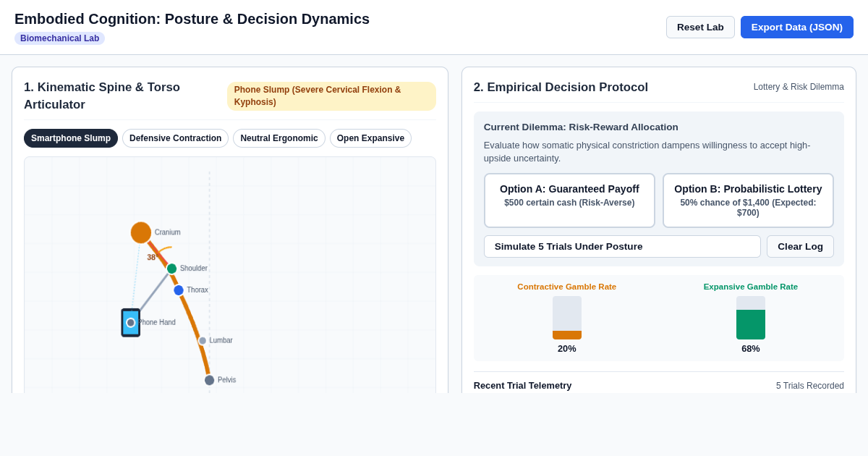Click the 'Kinematic Spine & Torso Articulator' heading

[102, 96]
